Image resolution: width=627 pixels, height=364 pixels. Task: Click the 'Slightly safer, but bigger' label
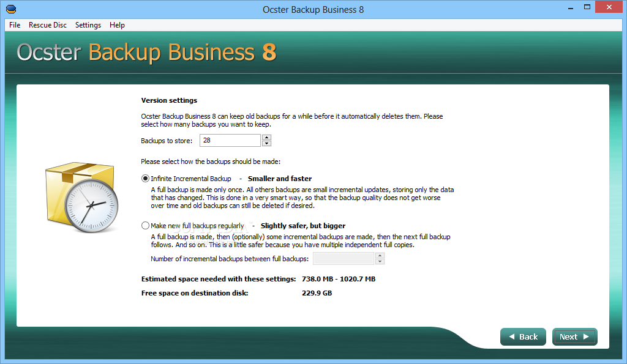[303, 226]
